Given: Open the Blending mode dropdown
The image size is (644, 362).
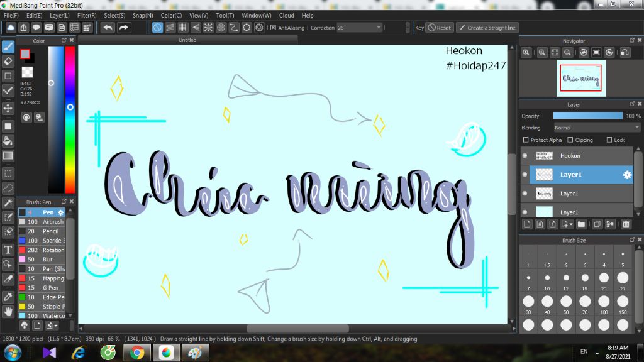Looking at the screenshot, I should click(x=597, y=128).
